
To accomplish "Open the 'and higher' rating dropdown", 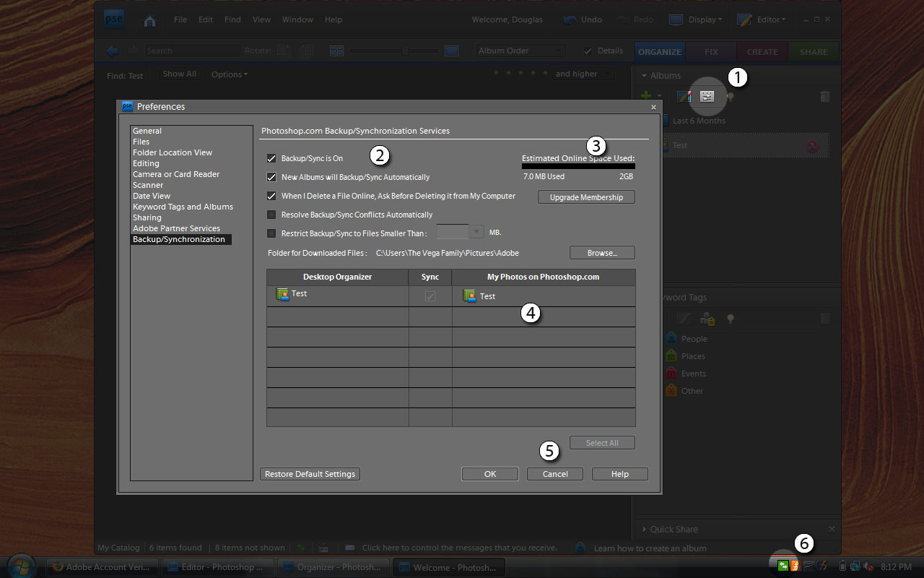I will [x=583, y=74].
